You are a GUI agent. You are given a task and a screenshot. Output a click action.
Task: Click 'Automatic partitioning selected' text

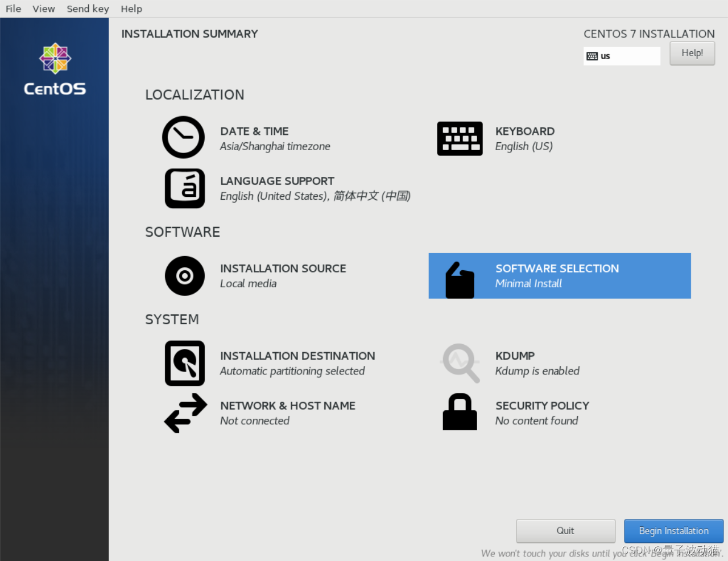[292, 371]
